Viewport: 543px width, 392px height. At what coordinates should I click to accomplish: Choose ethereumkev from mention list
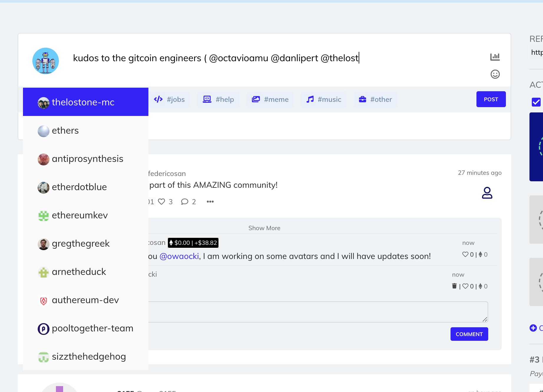click(86, 215)
